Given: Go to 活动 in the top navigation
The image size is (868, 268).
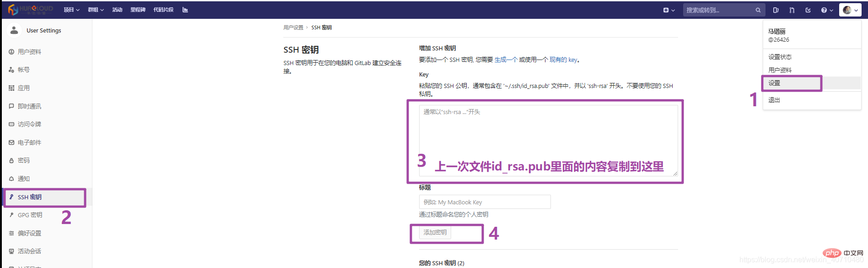Looking at the screenshot, I should pos(117,10).
